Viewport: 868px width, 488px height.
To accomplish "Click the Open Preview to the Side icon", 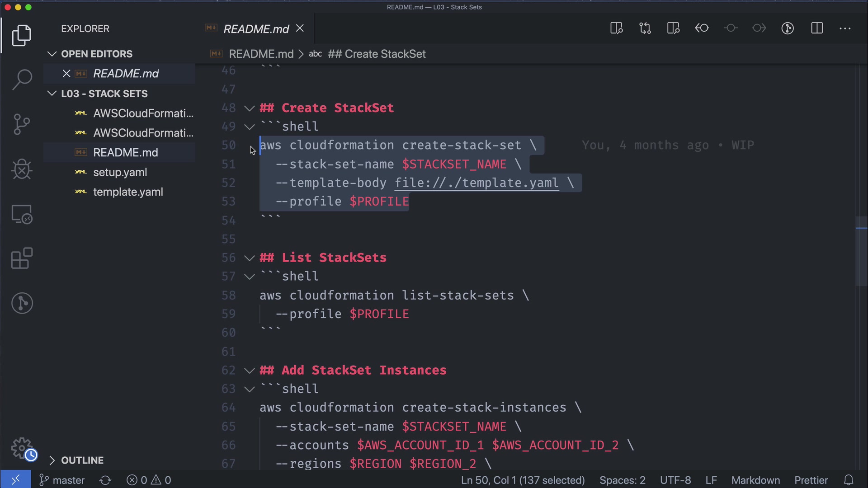I will 673,28.
